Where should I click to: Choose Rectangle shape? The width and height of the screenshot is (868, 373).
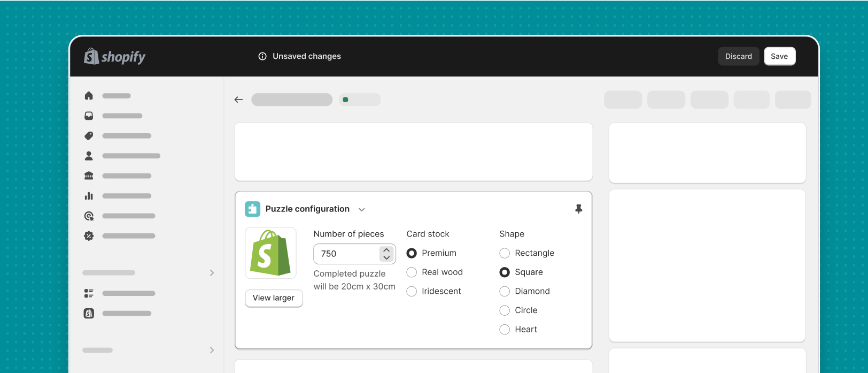(505, 253)
